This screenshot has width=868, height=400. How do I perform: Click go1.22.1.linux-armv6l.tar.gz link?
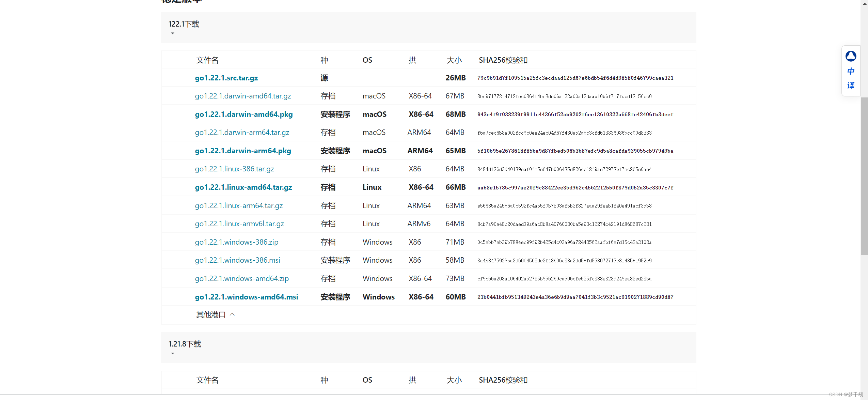pyautogui.click(x=239, y=224)
